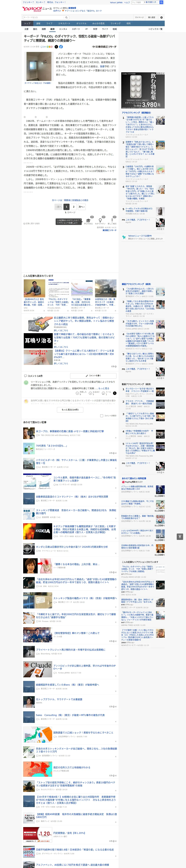
Task: Submit keyword search with magnifier icon
Action: coord(66,17)
